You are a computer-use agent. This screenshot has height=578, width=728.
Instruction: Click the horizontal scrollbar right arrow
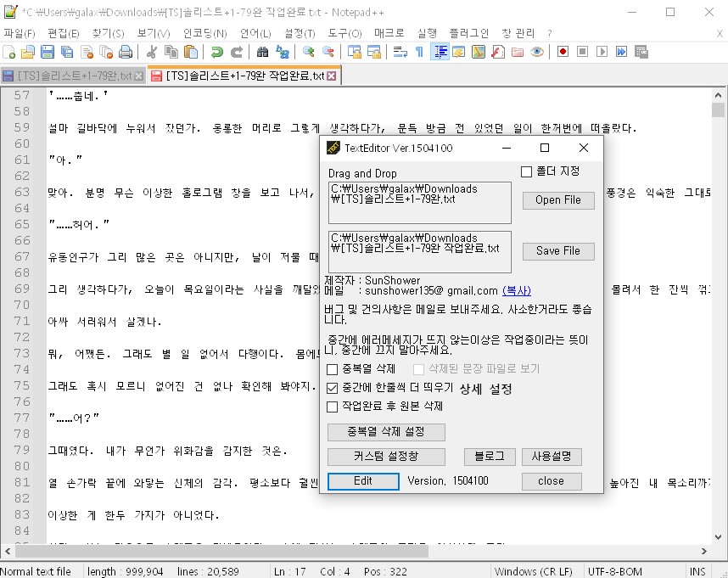(704, 551)
